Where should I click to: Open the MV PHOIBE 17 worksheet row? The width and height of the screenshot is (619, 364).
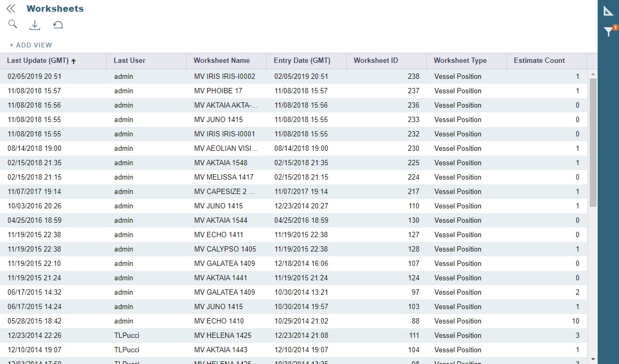(218, 91)
